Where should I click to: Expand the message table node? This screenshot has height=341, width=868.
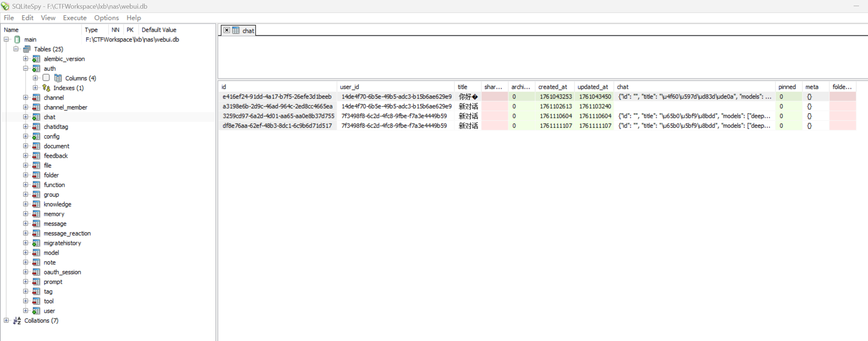[x=25, y=224]
